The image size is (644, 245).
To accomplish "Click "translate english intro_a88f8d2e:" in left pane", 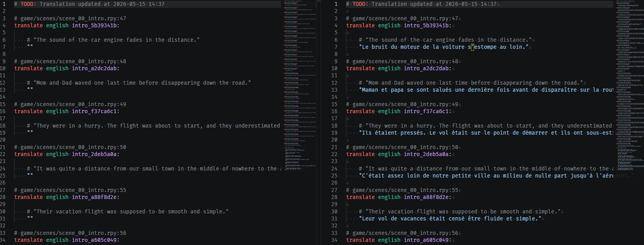I will click(x=67, y=197).
